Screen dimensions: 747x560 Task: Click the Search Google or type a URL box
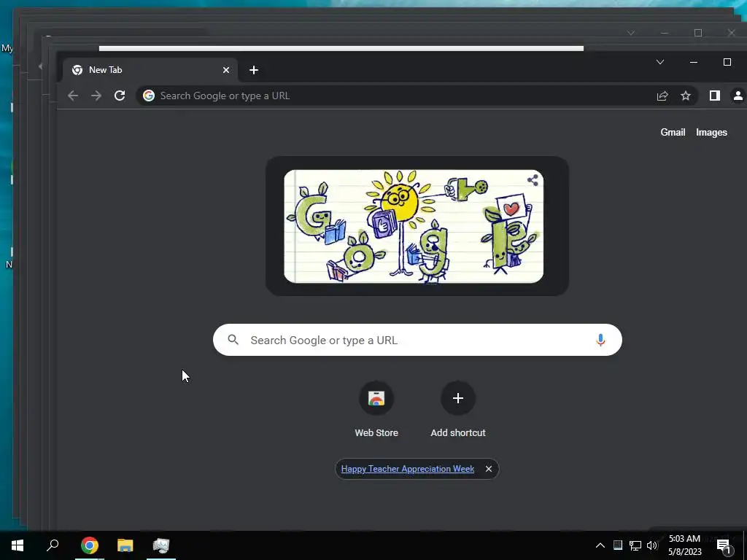click(417, 340)
